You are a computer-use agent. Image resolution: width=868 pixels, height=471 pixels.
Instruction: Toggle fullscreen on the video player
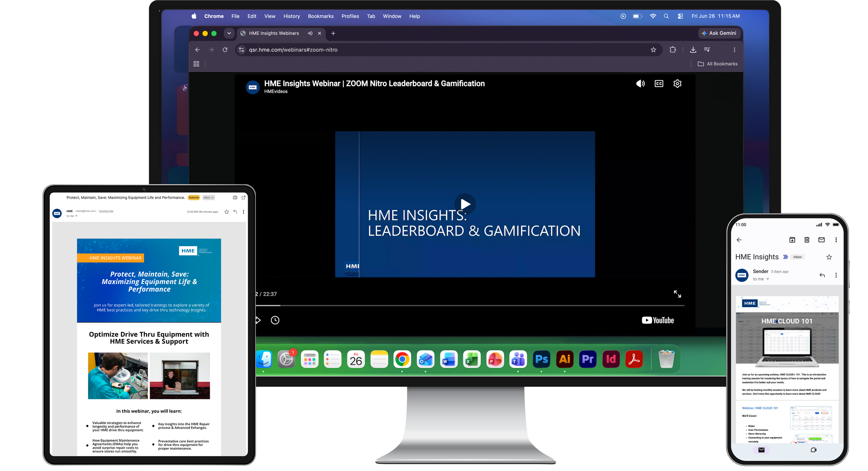677,294
